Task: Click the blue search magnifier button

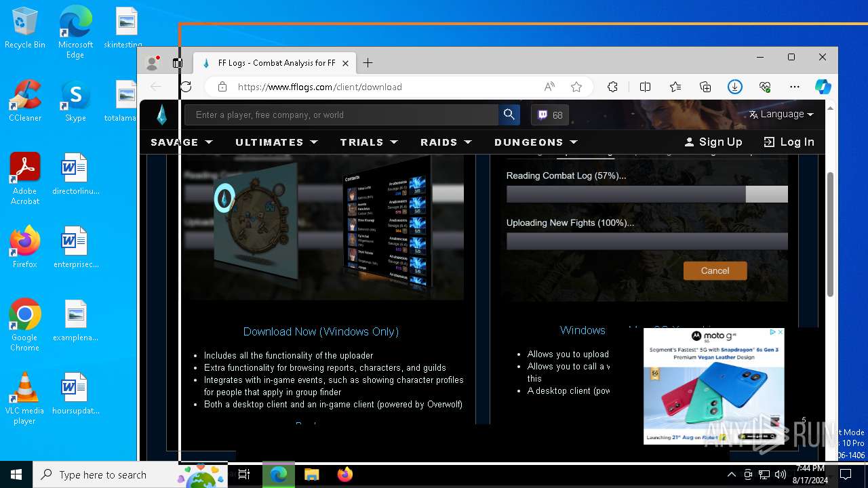Action: coord(509,115)
